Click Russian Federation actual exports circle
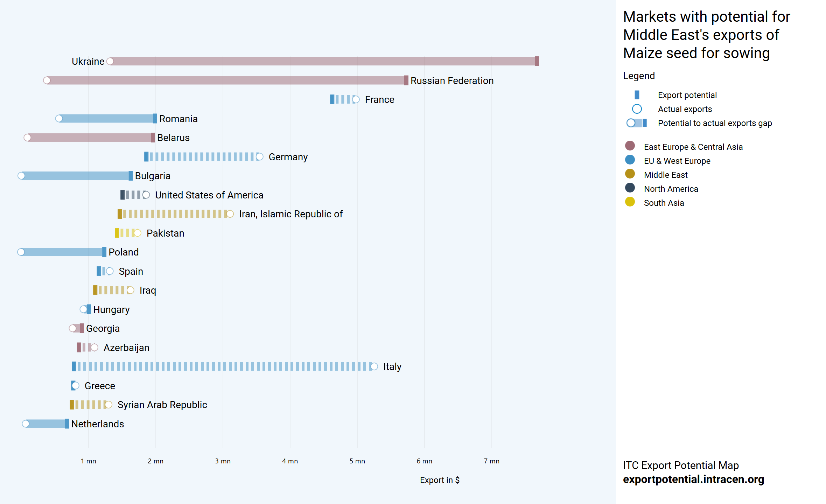The height and width of the screenshot is (504, 826). point(47,80)
